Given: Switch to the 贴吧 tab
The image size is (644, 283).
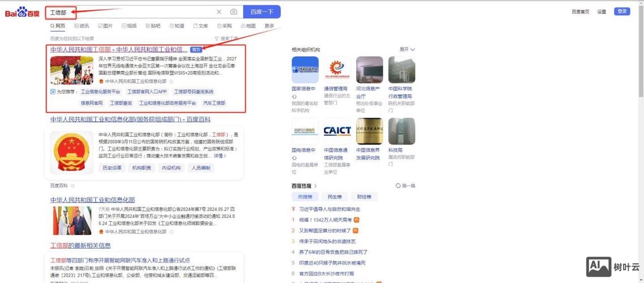Looking at the screenshot, I should click(153, 26).
